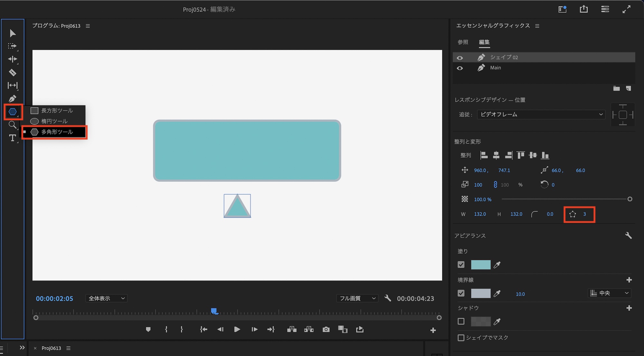Click the polygon sides count field

[584, 214]
